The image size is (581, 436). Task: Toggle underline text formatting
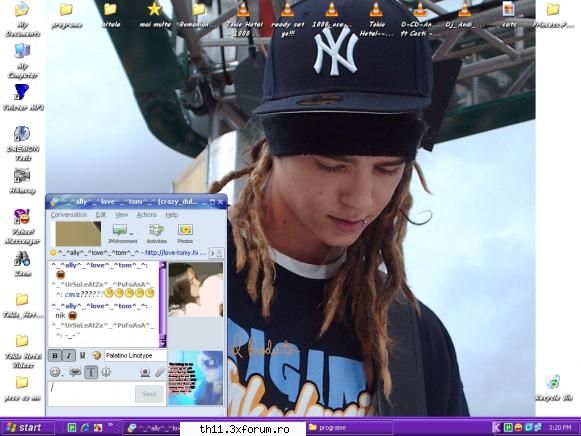click(83, 355)
